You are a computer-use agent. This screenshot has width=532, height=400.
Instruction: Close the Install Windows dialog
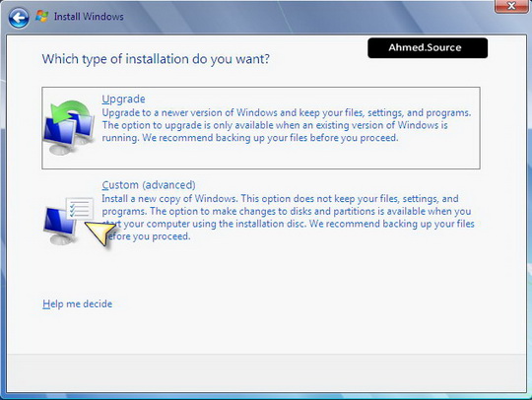point(511,6)
